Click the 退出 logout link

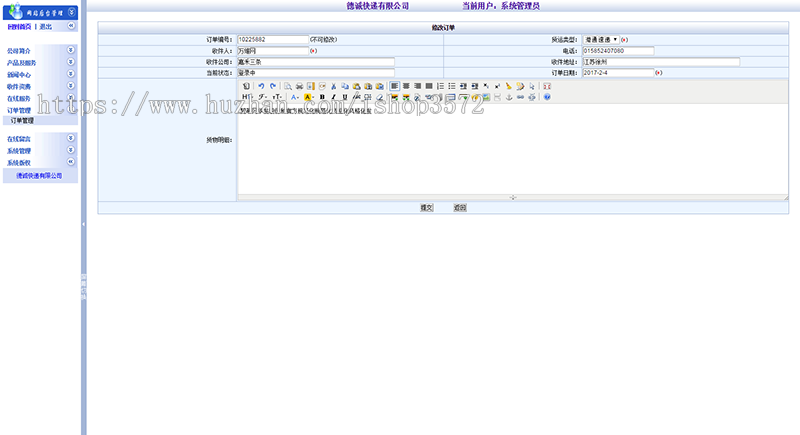coord(46,27)
